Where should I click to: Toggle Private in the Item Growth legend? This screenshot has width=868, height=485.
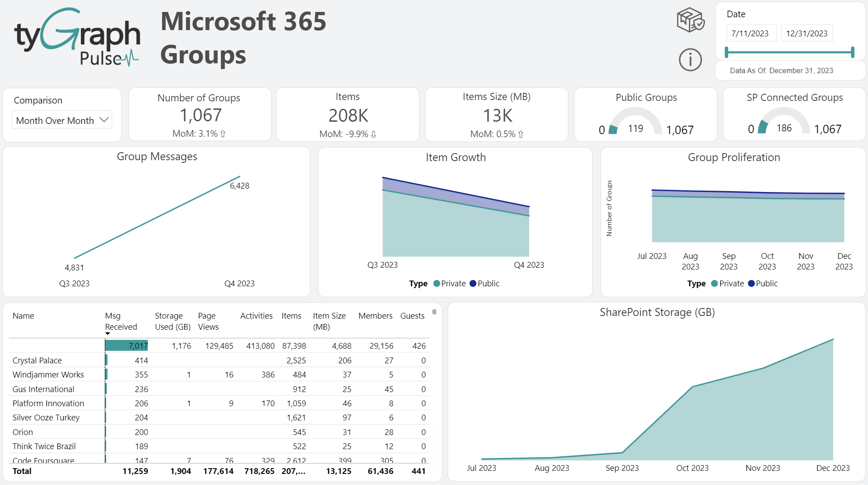tap(450, 283)
